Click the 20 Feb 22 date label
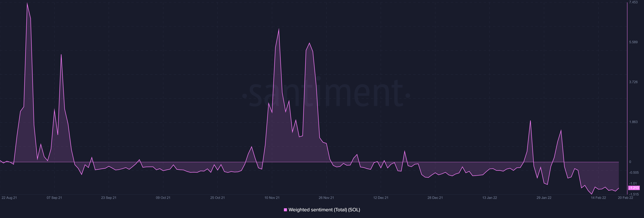The image size is (644, 218). [626, 198]
